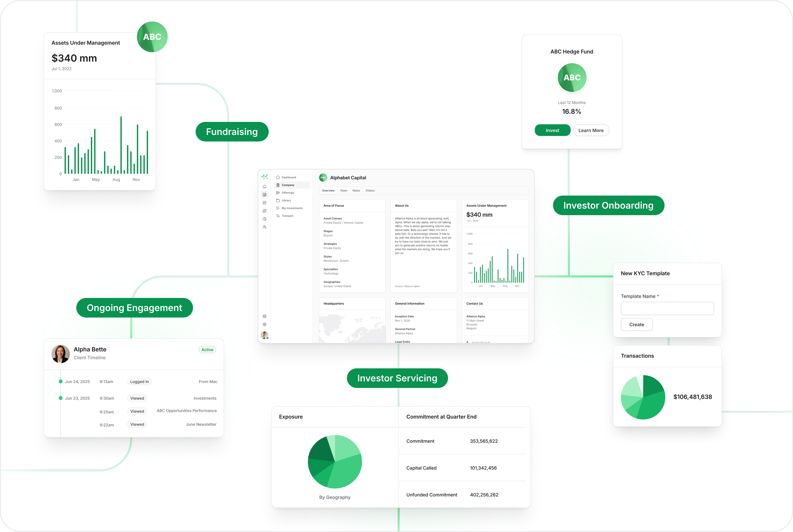Open the help lifebuoy icon
This screenshot has width=793, height=532.
[264, 316]
